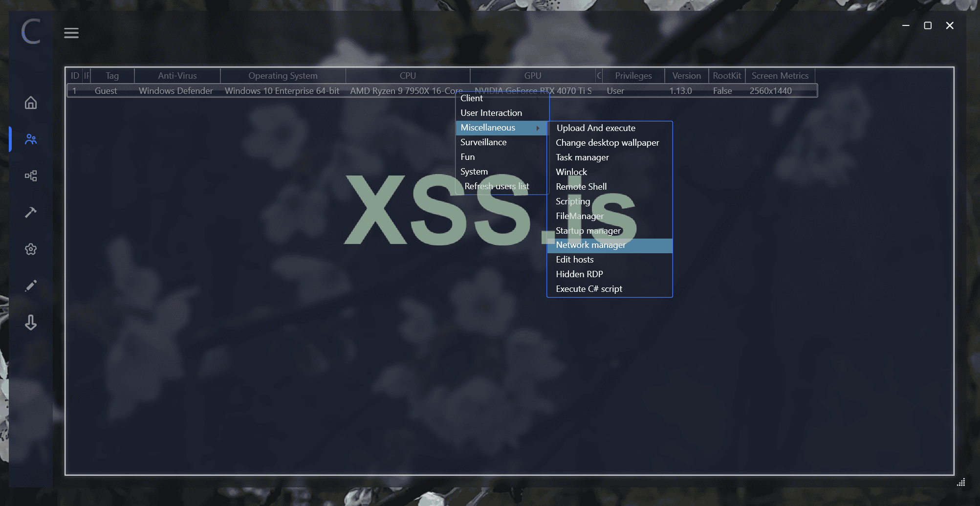This screenshot has width=980, height=506.
Task: Select Edit hosts
Action: tap(610, 260)
